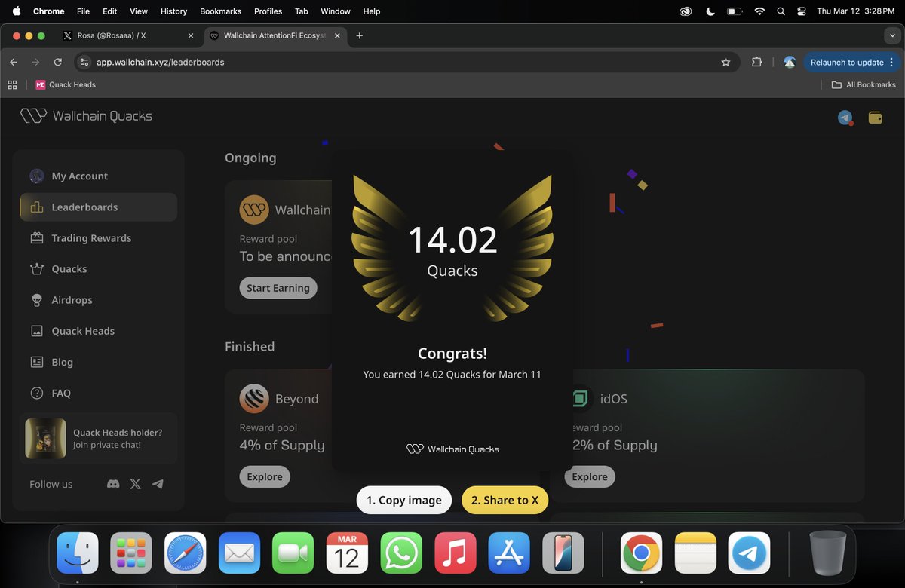The height and width of the screenshot is (588, 905).
Task: Open Quack Heads in the sidebar
Action: (x=98, y=330)
